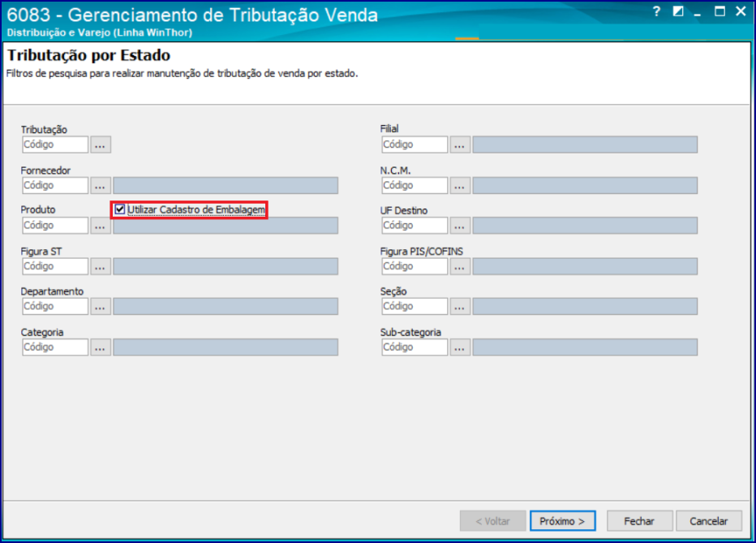
Task: Focus the N.C.M. Código field
Action: 415,186
